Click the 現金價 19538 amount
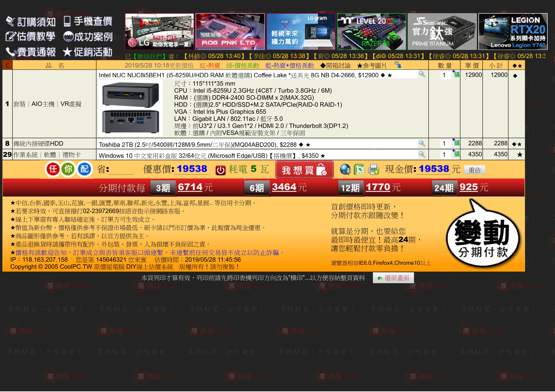This screenshot has width=555, height=392. (434, 169)
